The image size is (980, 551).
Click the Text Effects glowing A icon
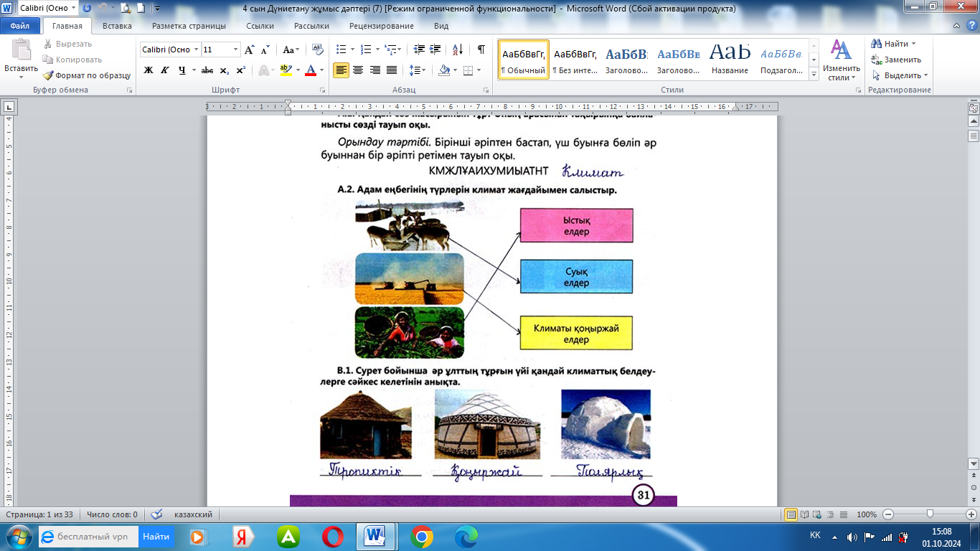click(x=263, y=70)
